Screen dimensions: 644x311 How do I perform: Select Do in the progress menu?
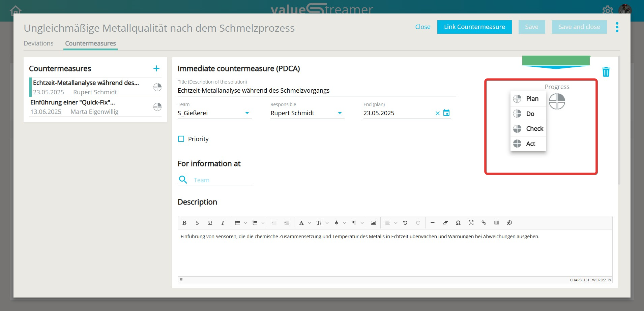pos(528,114)
